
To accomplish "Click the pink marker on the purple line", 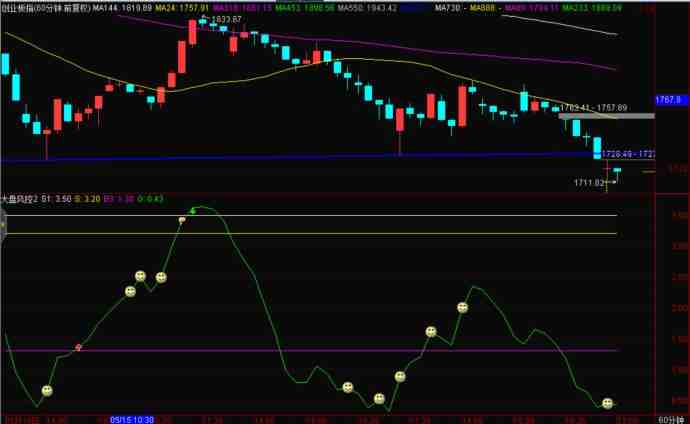I will (78, 347).
